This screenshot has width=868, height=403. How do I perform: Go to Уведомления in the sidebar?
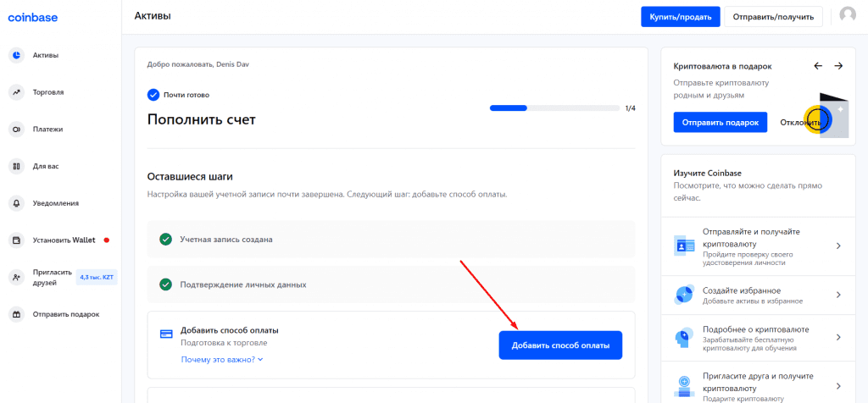[55, 203]
